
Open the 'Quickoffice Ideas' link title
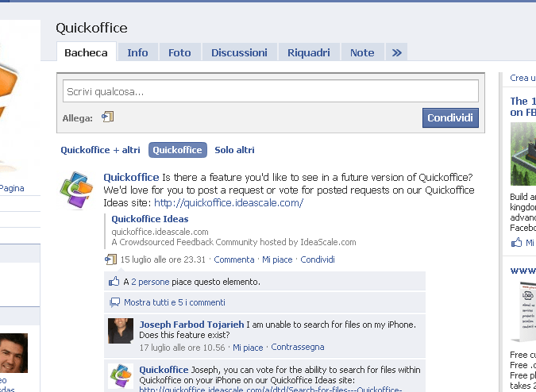point(150,219)
